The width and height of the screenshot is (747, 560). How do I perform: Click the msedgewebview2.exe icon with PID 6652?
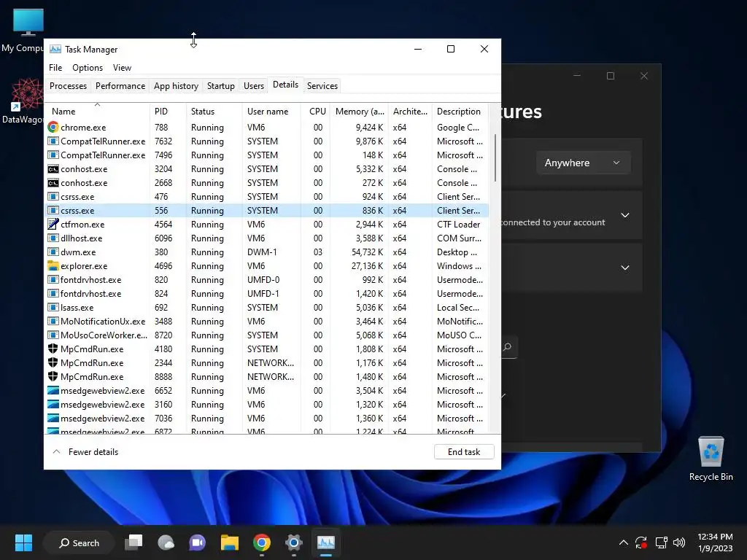pos(53,391)
